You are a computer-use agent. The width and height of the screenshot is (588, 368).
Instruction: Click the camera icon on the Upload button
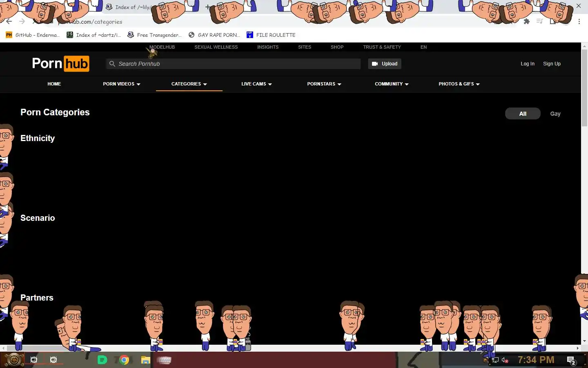coord(375,64)
